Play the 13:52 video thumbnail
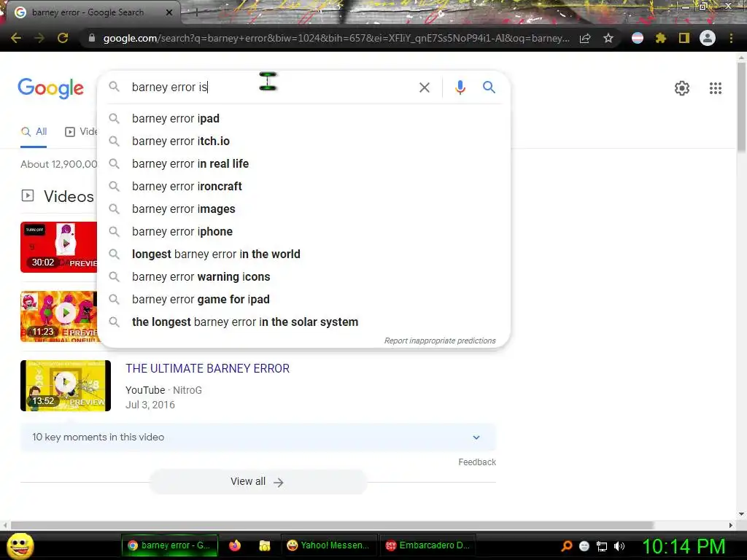Screen dimensions: 747x560 (66, 386)
